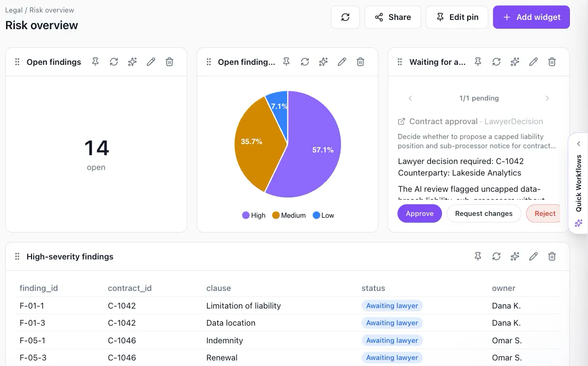Click Awaiting lawyer badge in F-01-1 row
Viewport: 588px width, 366px height.
[x=392, y=306]
